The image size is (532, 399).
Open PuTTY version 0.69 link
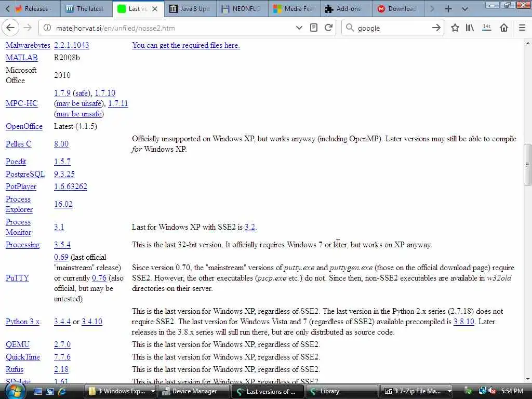point(61,257)
